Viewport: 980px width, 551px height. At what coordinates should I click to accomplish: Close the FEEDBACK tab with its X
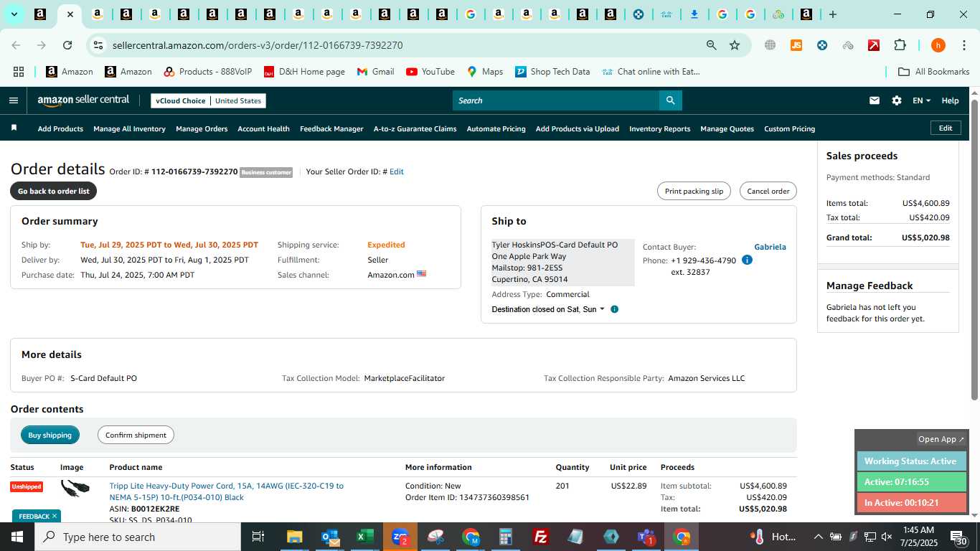pyautogui.click(x=54, y=516)
